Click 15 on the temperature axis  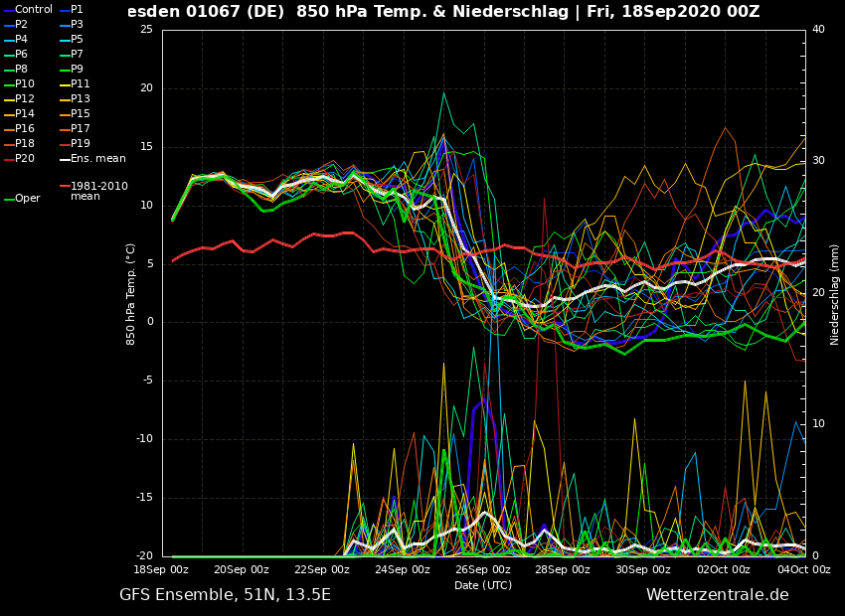[146, 146]
